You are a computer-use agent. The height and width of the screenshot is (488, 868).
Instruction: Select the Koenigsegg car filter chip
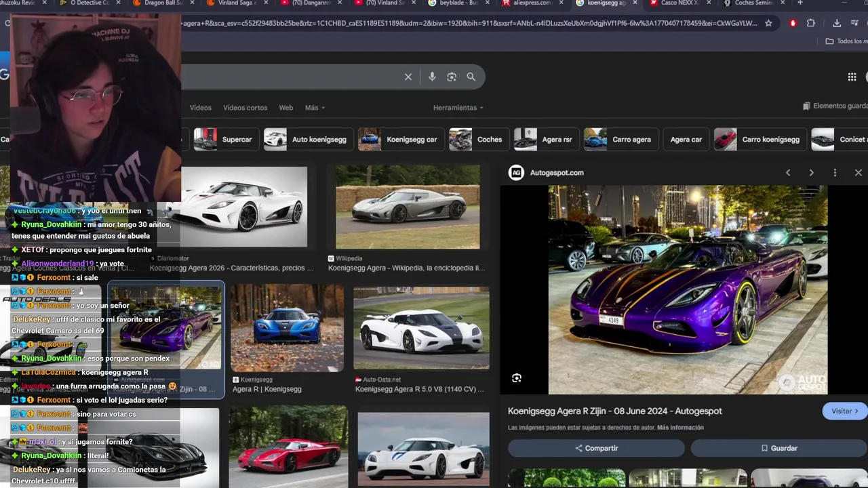coord(400,140)
